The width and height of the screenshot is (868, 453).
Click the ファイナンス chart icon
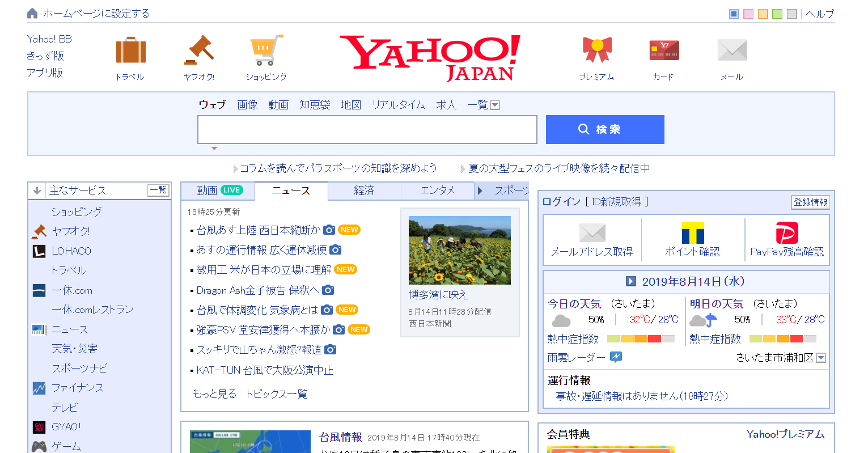(x=39, y=388)
